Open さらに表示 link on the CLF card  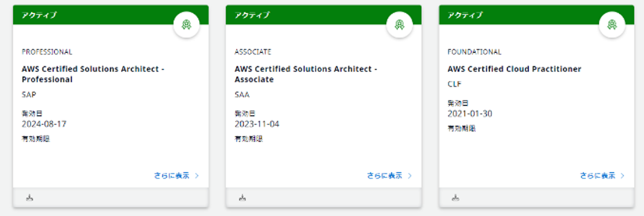coord(597,176)
